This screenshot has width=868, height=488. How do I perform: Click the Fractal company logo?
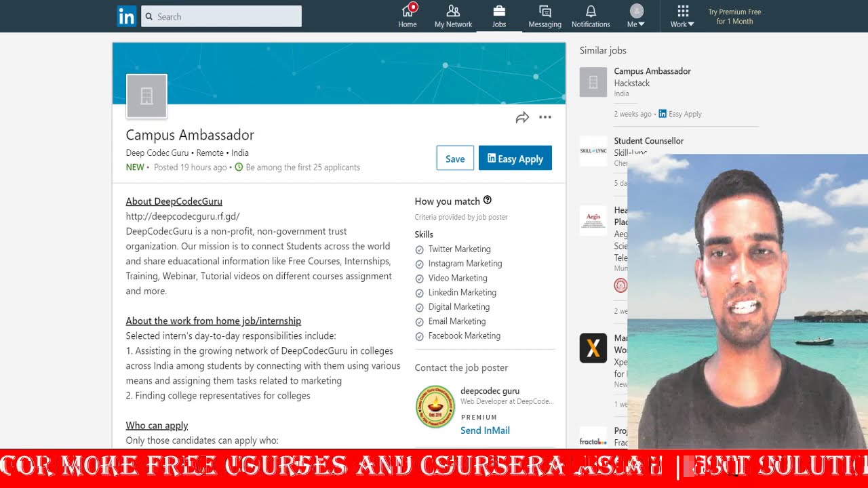pos(593,441)
